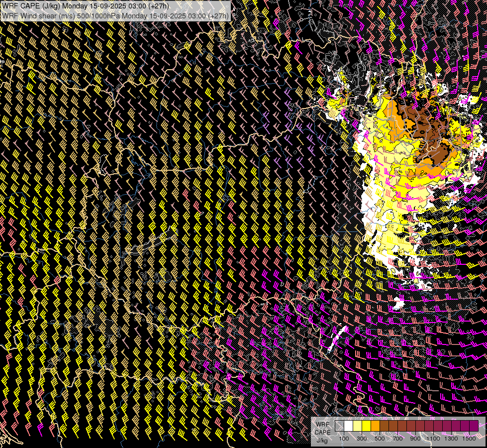Select the transparent below-100 legend swatch
This screenshot has height=448, width=487.
pyautogui.click(x=339, y=426)
